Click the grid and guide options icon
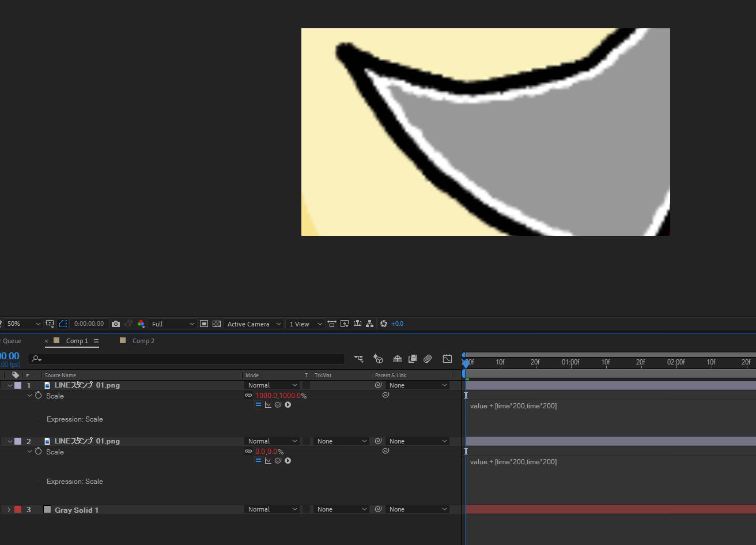 coord(50,324)
